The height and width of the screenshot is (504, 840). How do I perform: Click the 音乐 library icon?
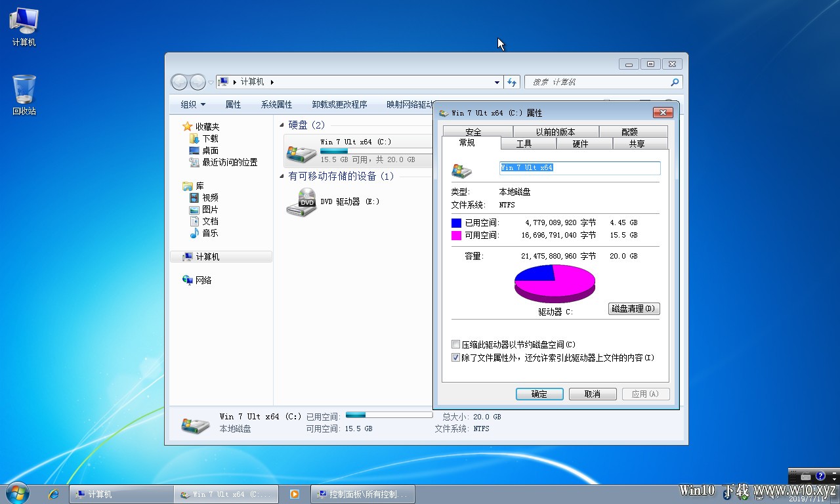pyautogui.click(x=194, y=233)
